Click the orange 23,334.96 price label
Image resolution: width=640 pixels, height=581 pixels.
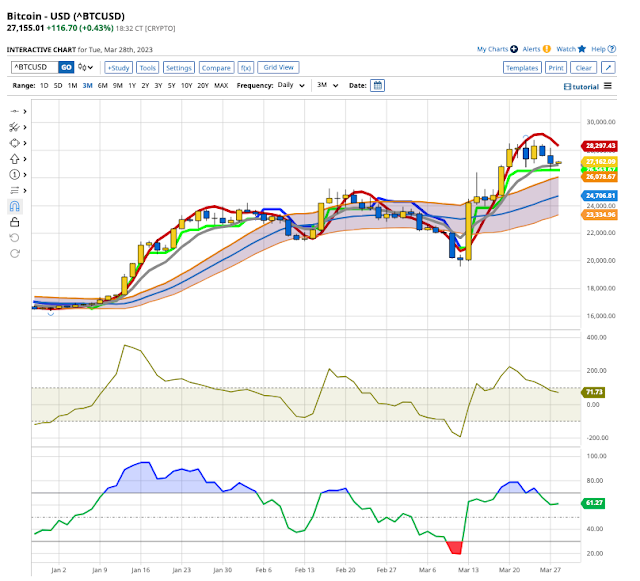click(600, 215)
